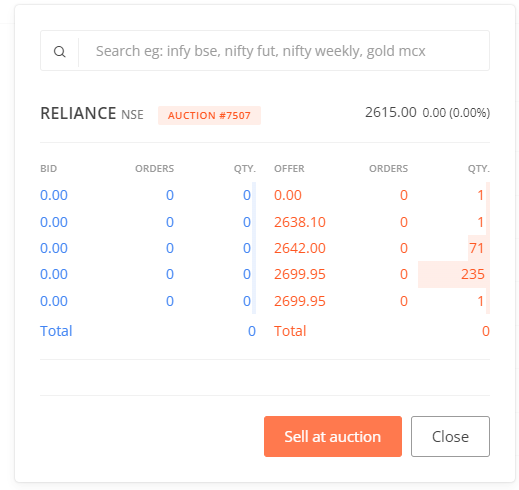Click the offer Total label
Viewport: 519px width, 490px height.
pyautogui.click(x=290, y=331)
